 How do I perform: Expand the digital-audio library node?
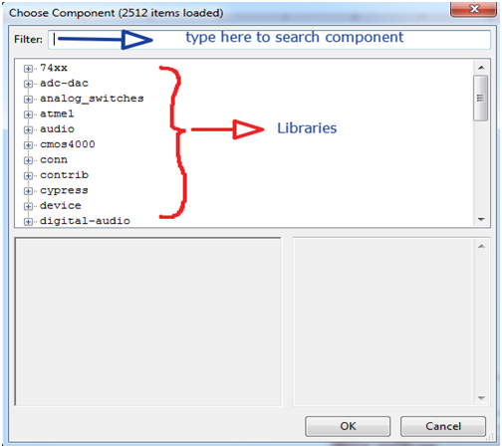[28, 222]
